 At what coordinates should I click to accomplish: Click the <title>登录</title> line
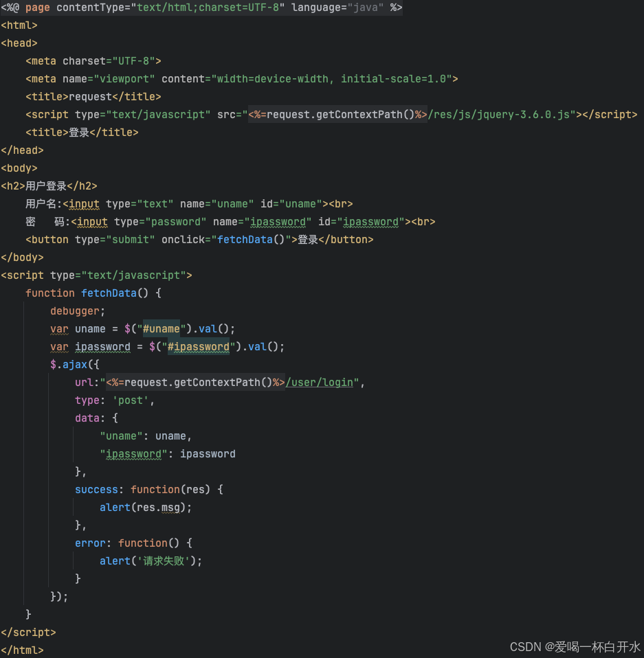click(x=82, y=133)
